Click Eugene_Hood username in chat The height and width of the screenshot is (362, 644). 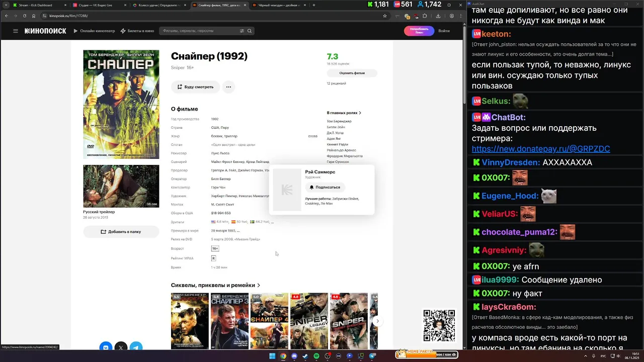click(x=510, y=196)
